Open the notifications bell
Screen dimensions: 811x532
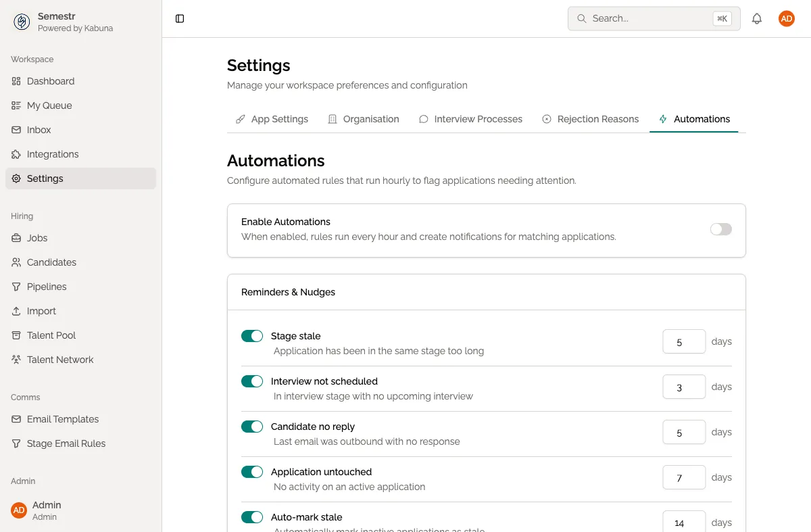(757, 18)
